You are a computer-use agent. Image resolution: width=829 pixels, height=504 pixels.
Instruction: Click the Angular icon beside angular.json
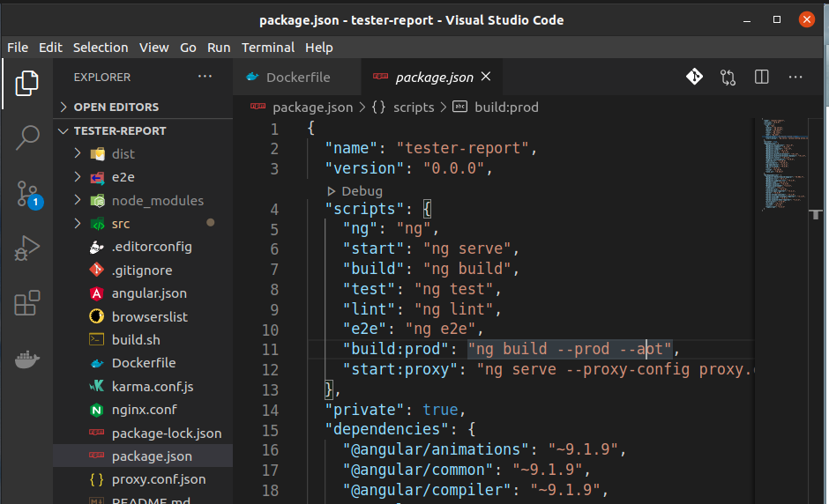pyautogui.click(x=96, y=293)
